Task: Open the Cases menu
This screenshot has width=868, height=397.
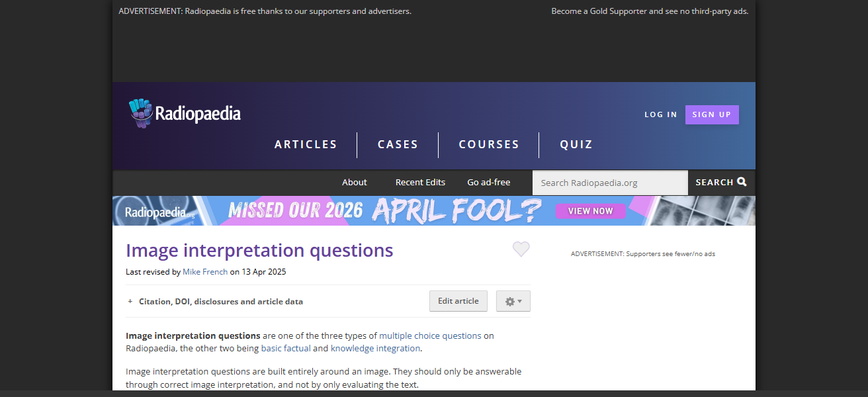Action: (398, 144)
